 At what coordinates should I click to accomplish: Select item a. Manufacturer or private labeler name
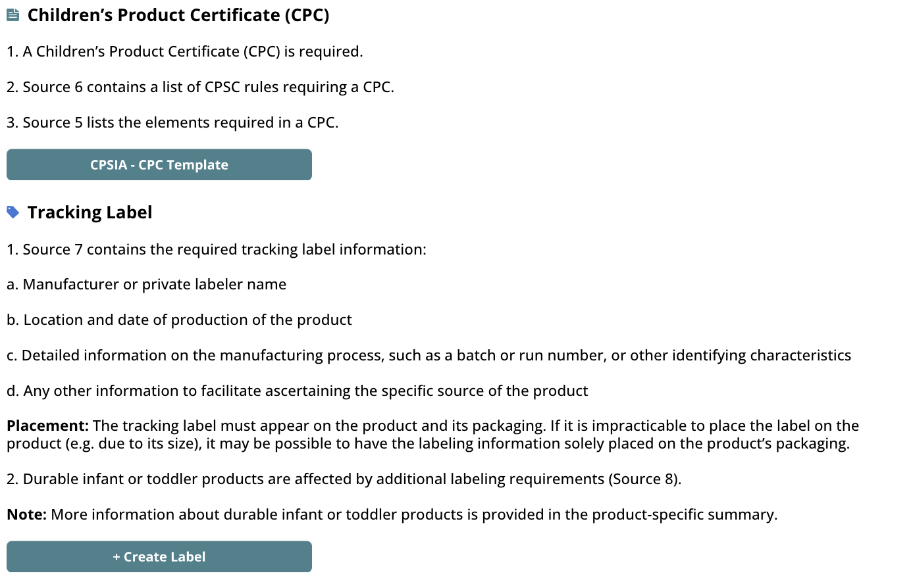click(x=147, y=284)
